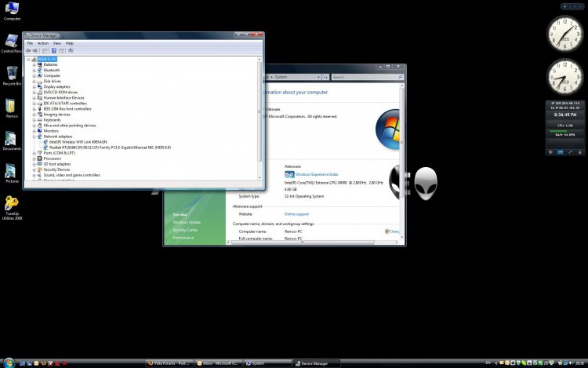Click the Back arrow in Device Manager toolbar

click(28, 51)
